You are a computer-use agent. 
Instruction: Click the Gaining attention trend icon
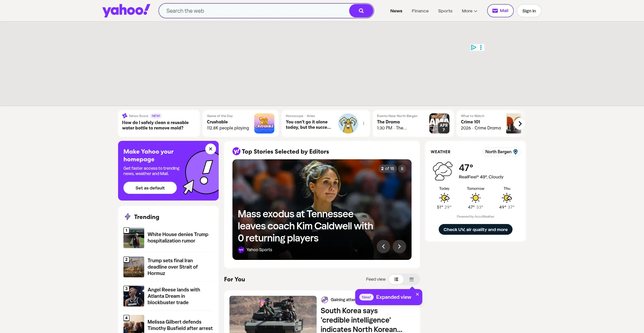tap(325, 300)
